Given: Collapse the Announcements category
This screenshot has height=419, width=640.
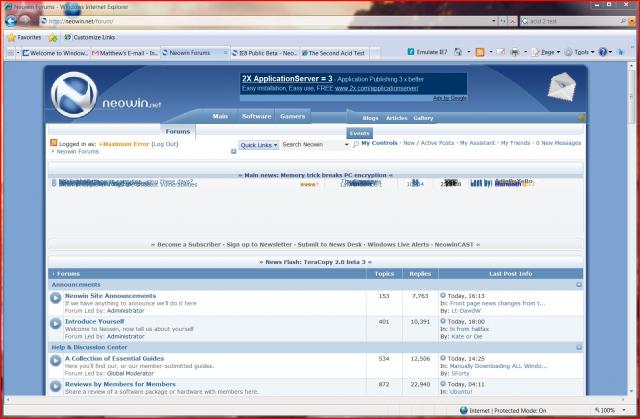Looking at the screenshot, I should point(579,284).
